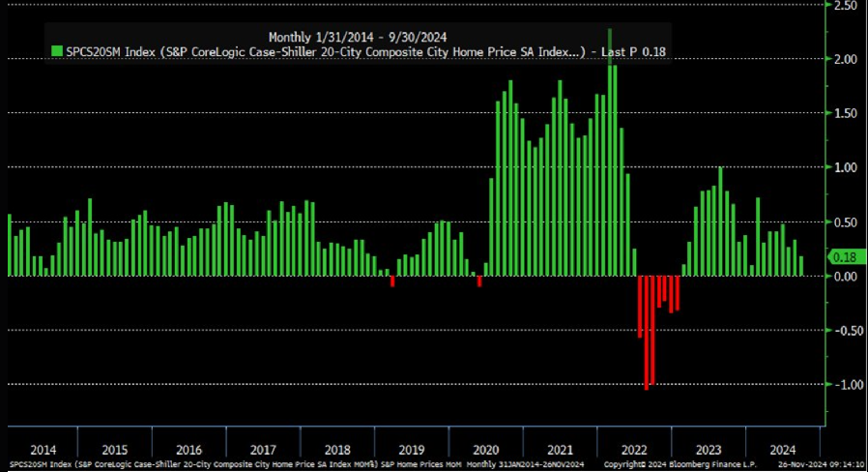Click the 2021 x-axis year label
Screen dimensions: 868x472
pos(560,450)
